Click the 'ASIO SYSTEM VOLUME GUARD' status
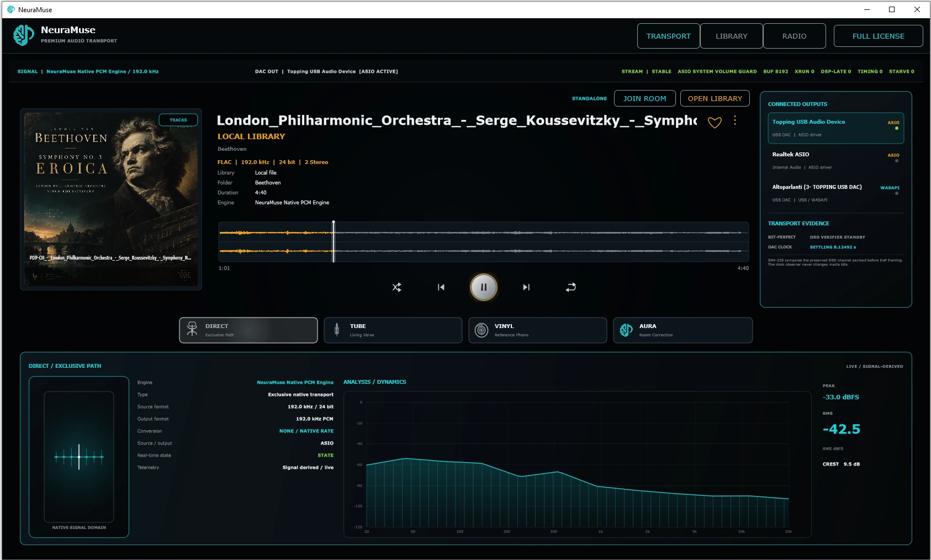 (717, 71)
